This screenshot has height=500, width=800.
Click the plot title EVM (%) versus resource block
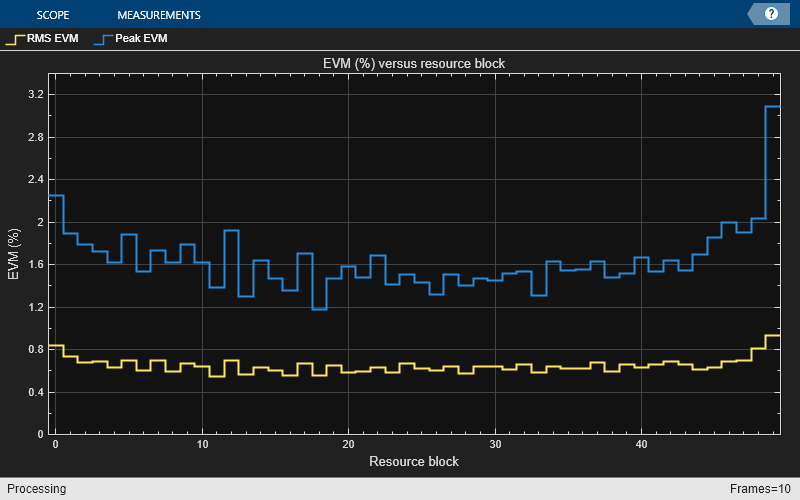click(x=414, y=63)
